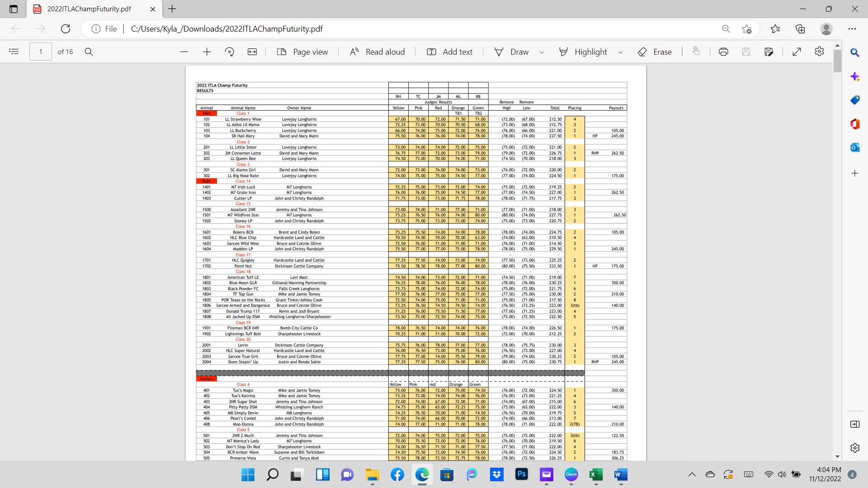Open the table of contents panel

tap(14, 52)
